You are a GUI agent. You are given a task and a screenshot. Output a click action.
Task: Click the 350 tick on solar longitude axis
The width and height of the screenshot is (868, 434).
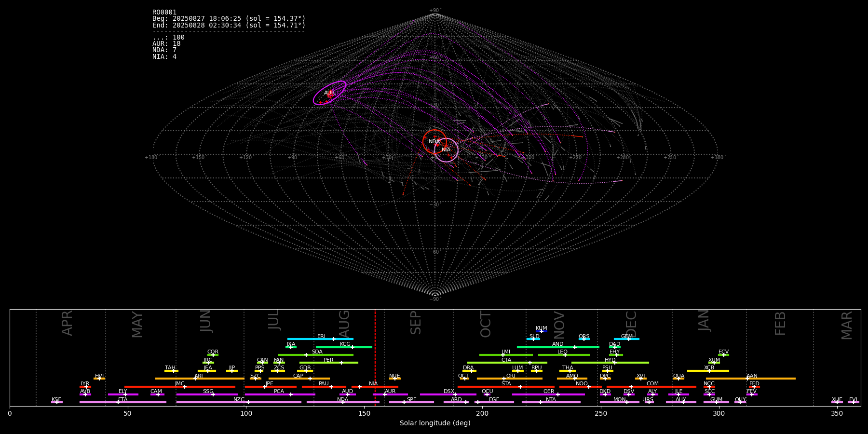[x=837, y=414]
